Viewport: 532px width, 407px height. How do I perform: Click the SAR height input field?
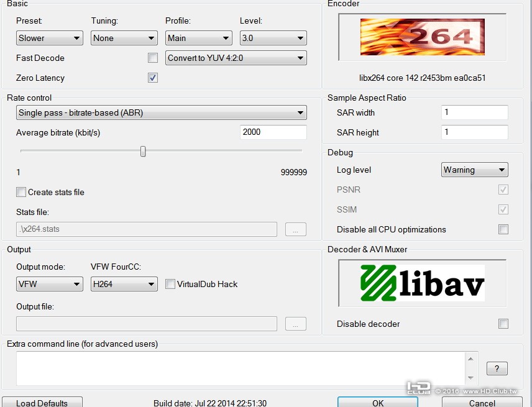(475, 132)
